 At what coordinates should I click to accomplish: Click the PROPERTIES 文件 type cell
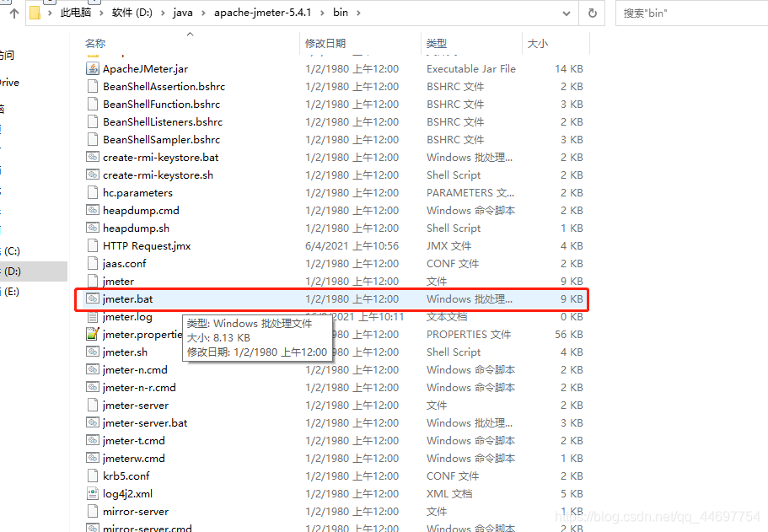(469, 334)
